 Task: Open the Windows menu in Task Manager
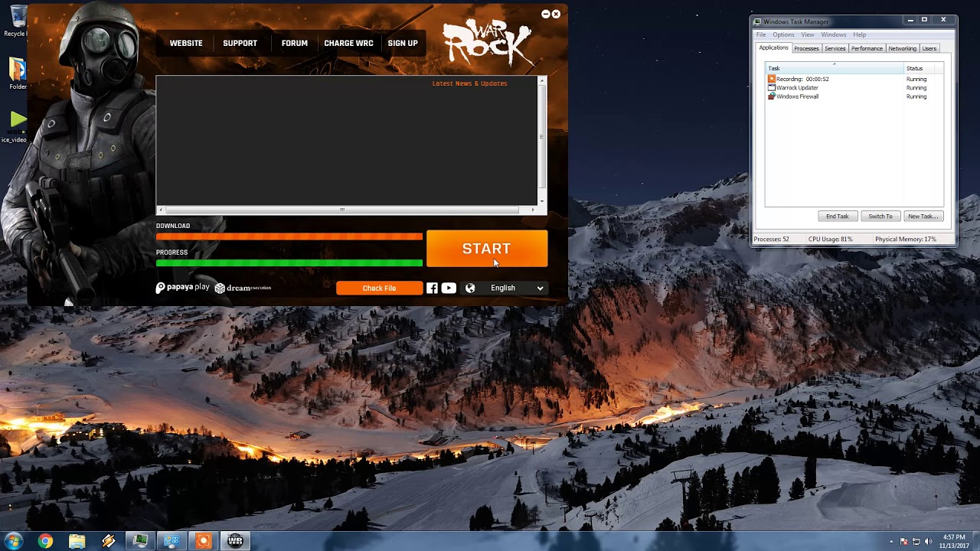pyautogui.click(x=834, y=34)
